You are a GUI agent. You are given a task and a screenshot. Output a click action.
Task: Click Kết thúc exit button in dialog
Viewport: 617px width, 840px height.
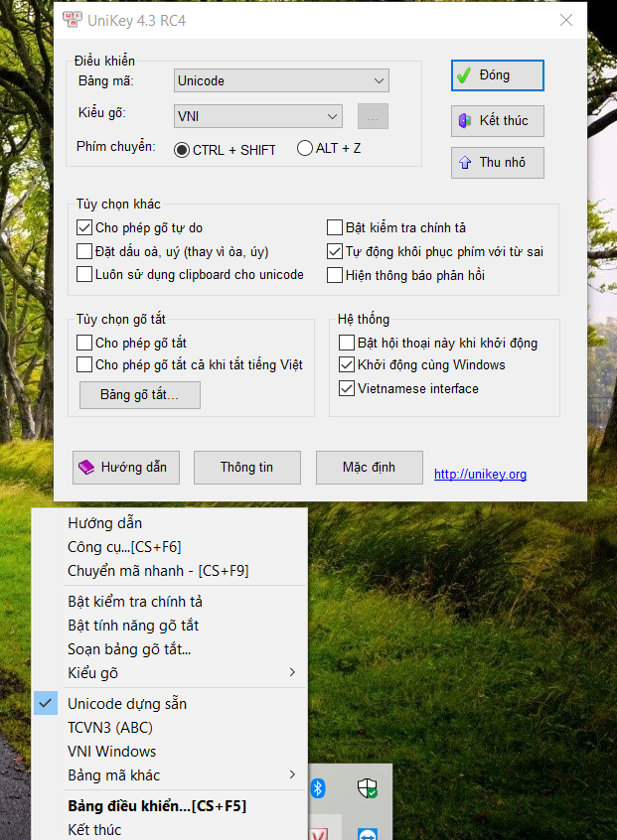497,120
